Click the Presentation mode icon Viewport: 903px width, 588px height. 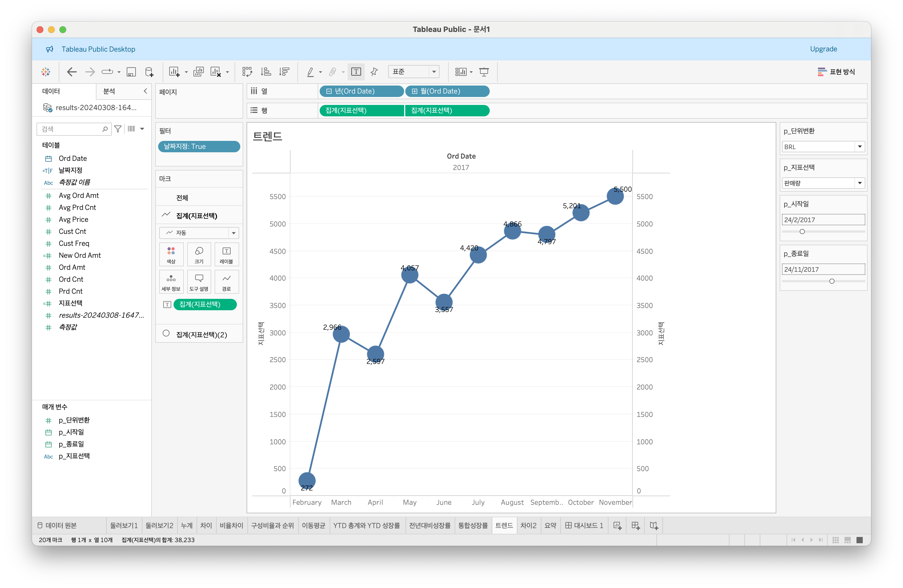click(x=484, y=72)
